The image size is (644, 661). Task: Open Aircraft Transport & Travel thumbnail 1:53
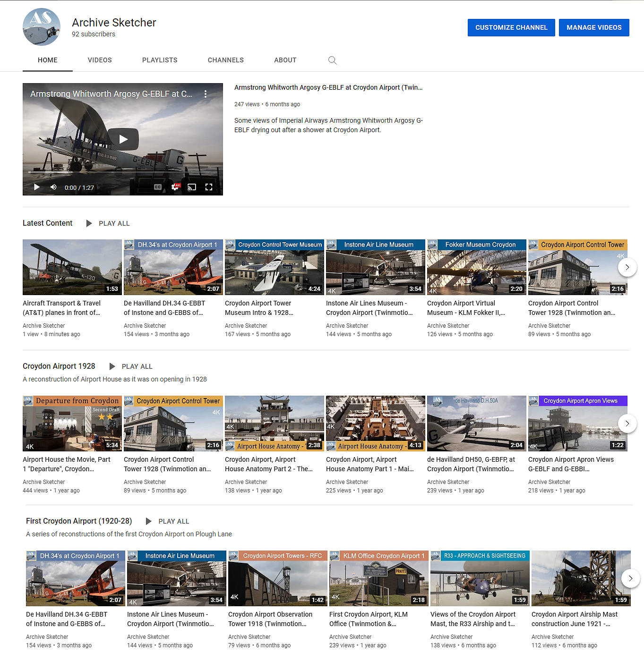[x=72, y=267]
